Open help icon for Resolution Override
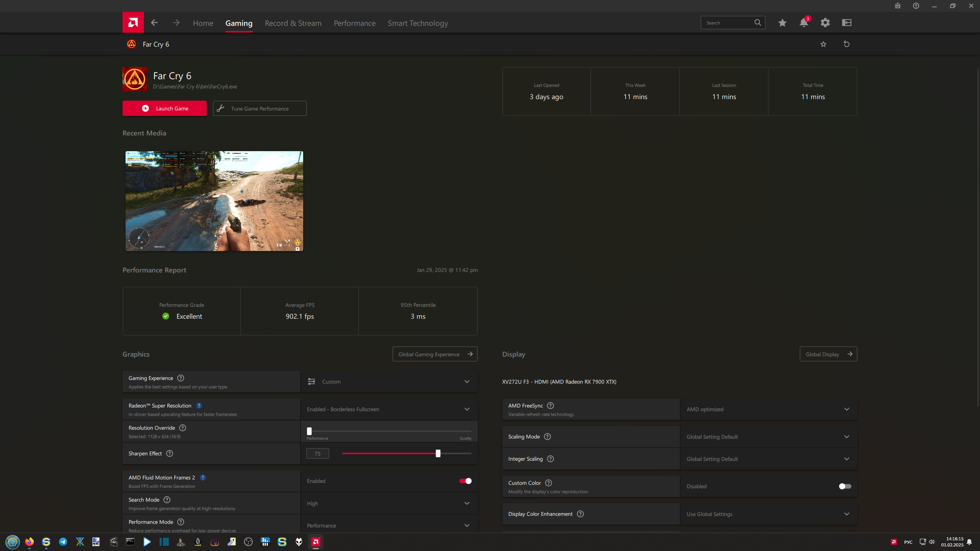980x551 pixels. tap(183, 428)
